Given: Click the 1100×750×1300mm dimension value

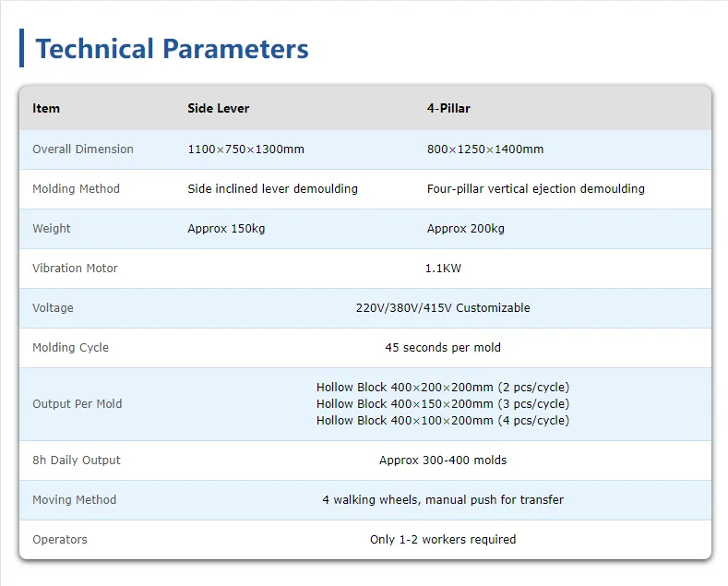Looking at the screenshot, I should tap(245, 149).
